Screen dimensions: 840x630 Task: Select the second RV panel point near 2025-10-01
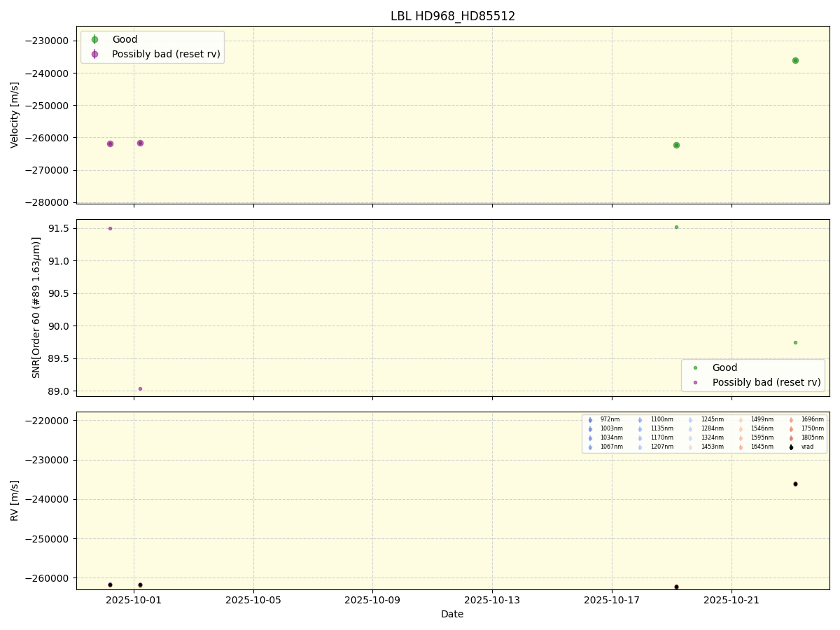pyautogui.click(x=140, y=584)
